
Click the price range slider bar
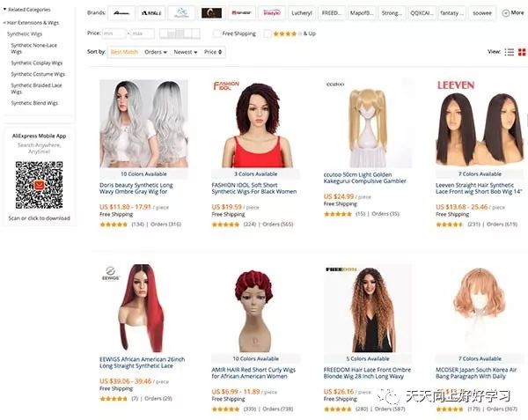click(180, 33)
